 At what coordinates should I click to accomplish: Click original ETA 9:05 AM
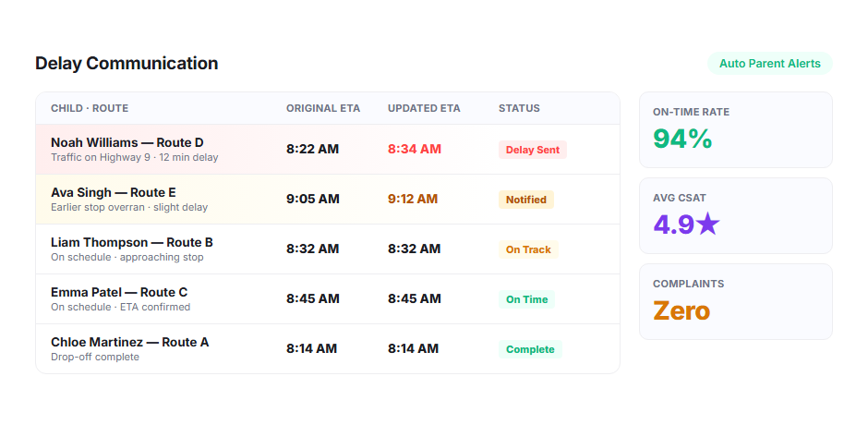pyautogui.click(x=313, y=199)
